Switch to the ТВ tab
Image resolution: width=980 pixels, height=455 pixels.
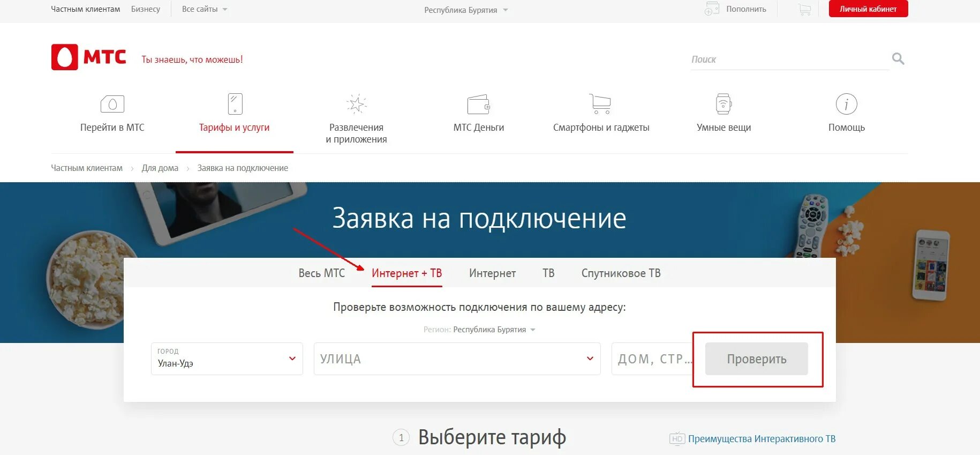click(548, 273)
